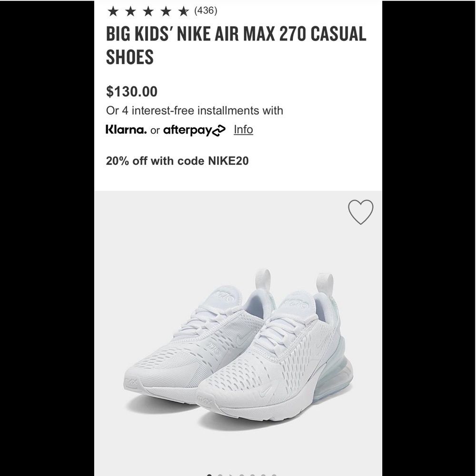
Task: Click the fifth rating star
Action: pos(183,11)
